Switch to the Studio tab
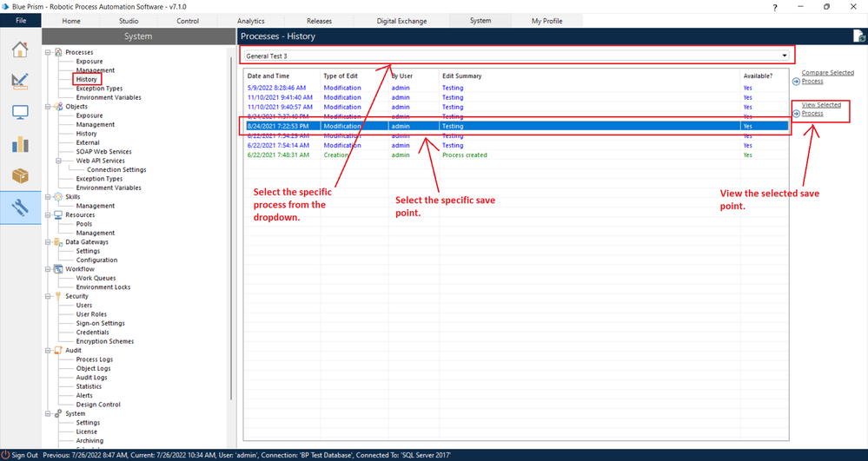This screenshot has width=868, height=461. [129, 21]
